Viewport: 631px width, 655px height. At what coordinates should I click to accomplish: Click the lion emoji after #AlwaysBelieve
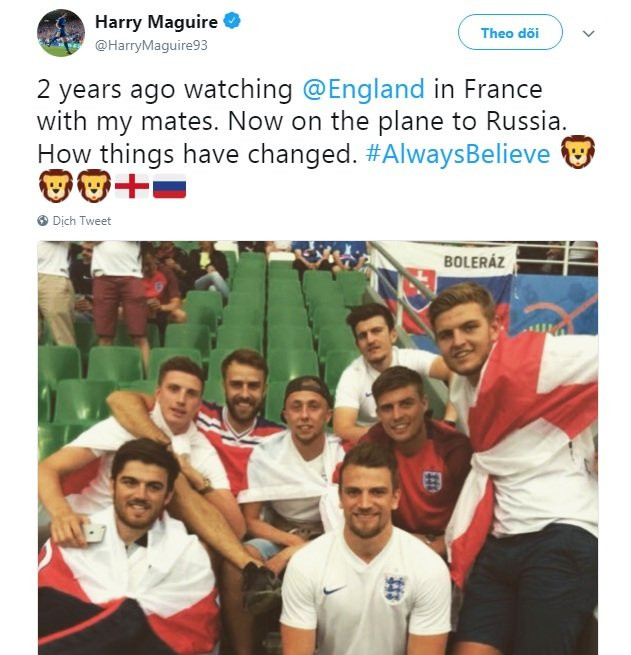(x=578, y=154)
